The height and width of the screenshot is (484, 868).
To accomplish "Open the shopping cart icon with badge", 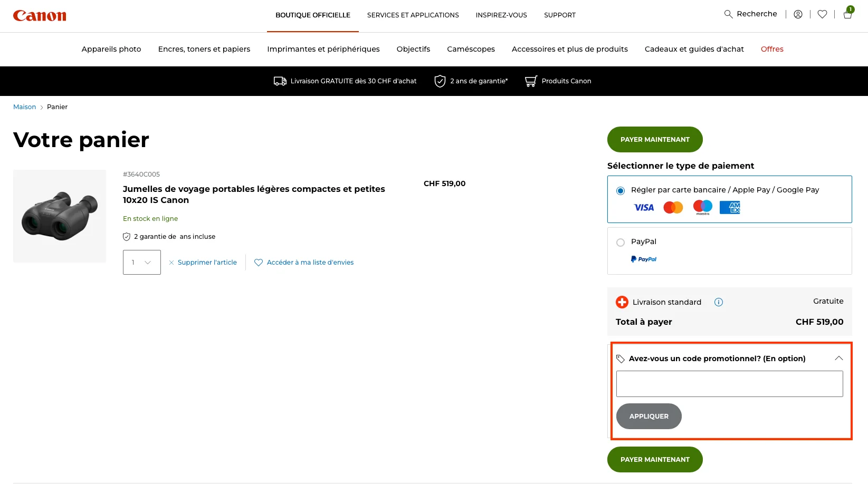I will point(847,14).
